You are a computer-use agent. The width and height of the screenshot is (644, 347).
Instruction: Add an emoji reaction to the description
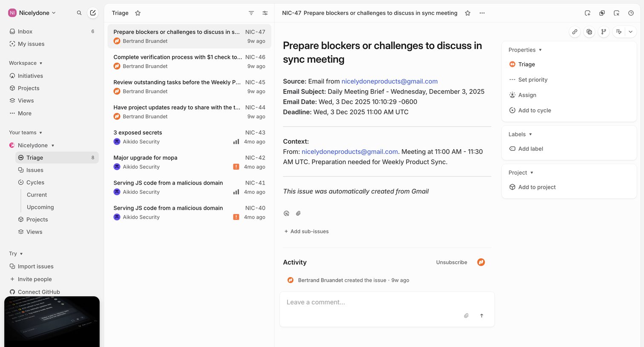[x=287, y=213]
